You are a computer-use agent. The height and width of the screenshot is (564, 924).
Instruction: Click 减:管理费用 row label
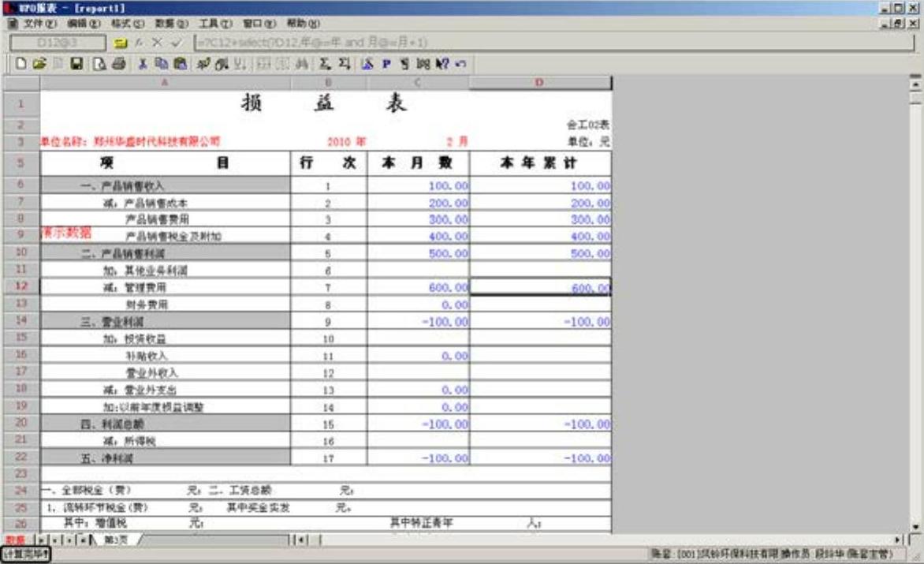134,288
